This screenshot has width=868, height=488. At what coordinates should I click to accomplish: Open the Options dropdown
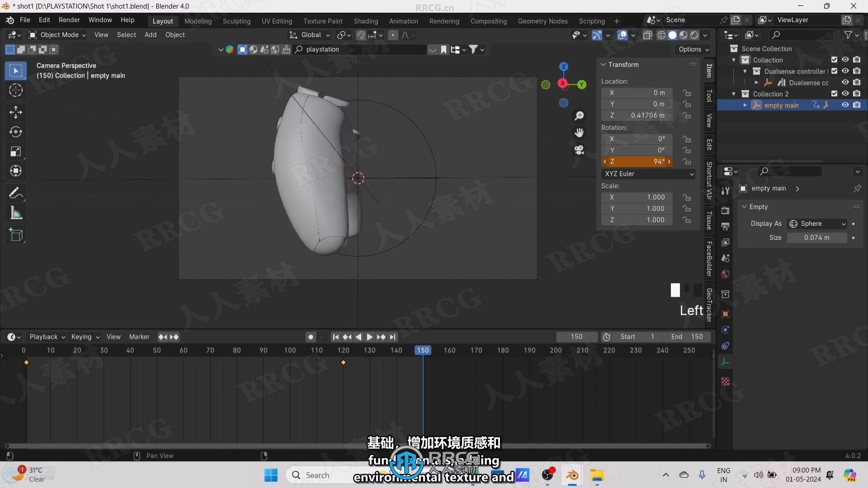pos(694,49)
